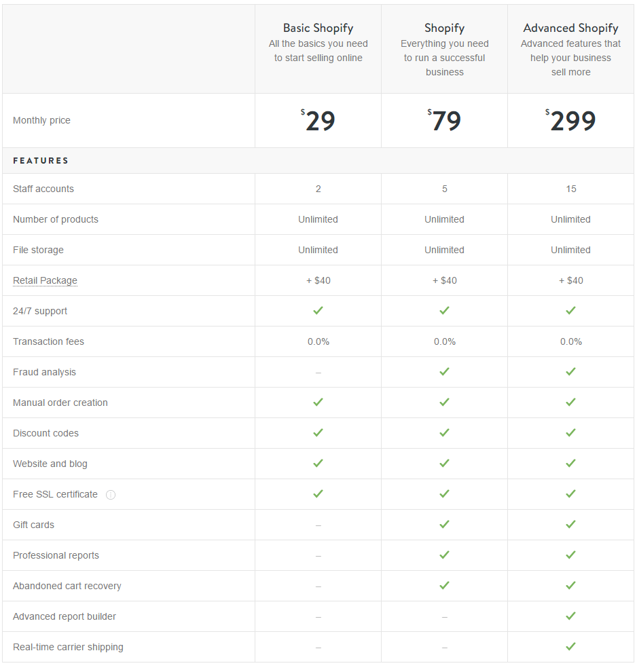Click the + $40 retail cost under Shopify
Image resolution: width=637 pixels, height=672 pixels.
pos(445,281)
